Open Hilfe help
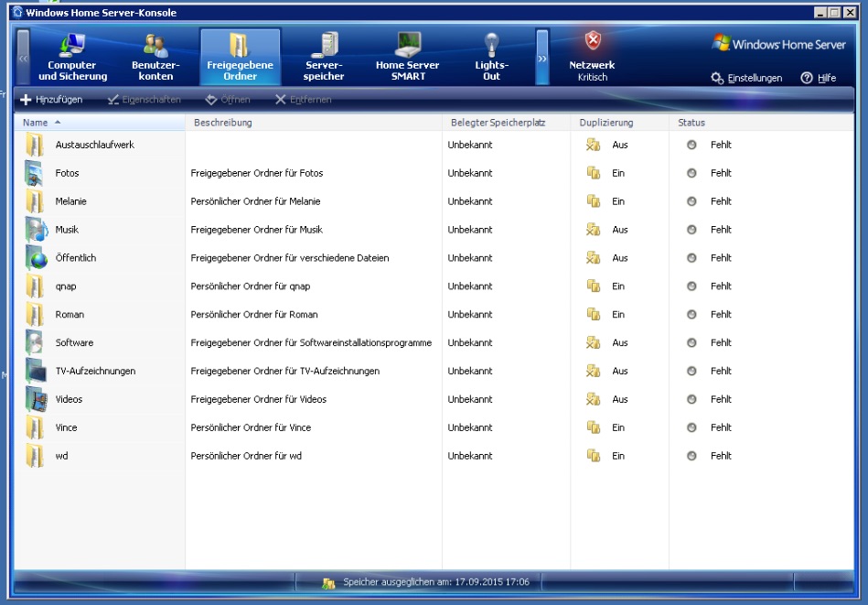Viewport: 868px width, 605px height. click(819, 78)
